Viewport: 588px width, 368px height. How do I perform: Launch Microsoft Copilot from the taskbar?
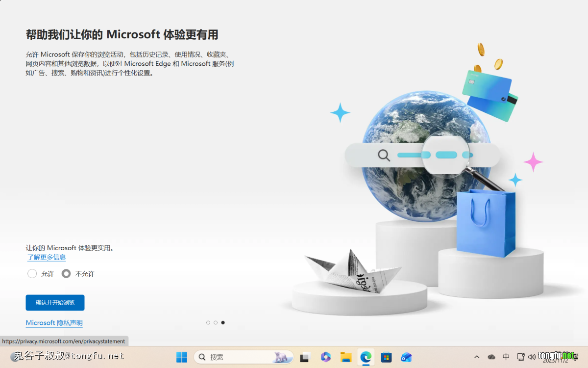point(326,357)
